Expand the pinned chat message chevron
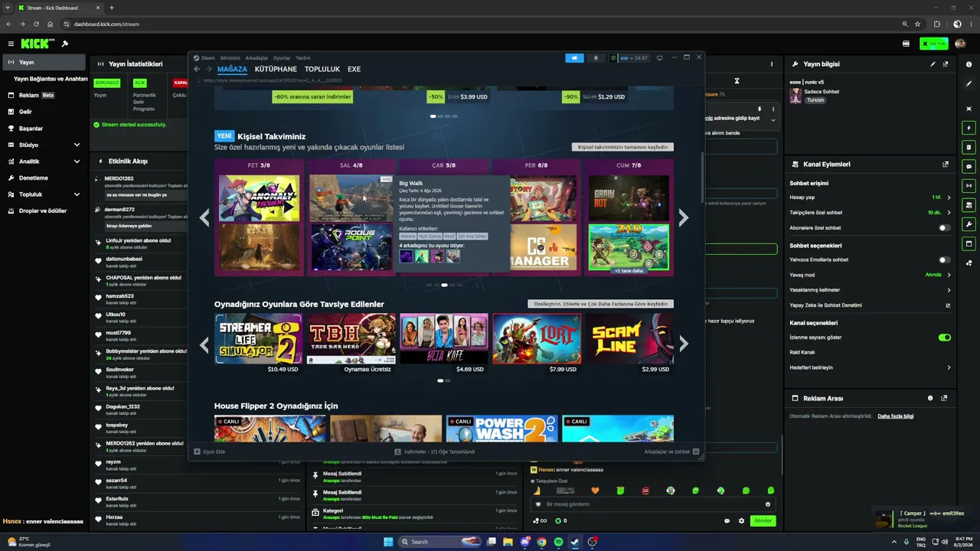The image size is (980, 551). pyautogui.click(x=773, y=120)
